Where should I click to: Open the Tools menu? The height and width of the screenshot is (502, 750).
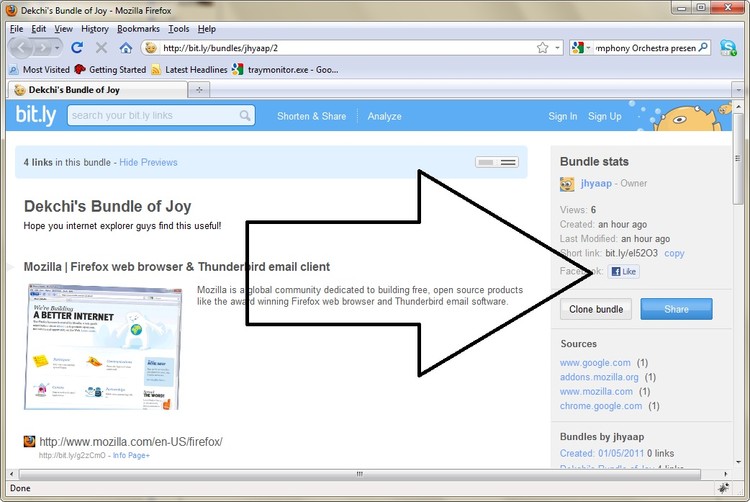point(178,29)
